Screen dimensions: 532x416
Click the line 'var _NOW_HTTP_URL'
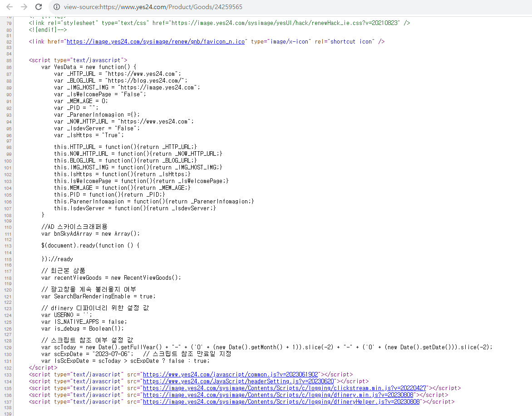click(x=124, y=121)
